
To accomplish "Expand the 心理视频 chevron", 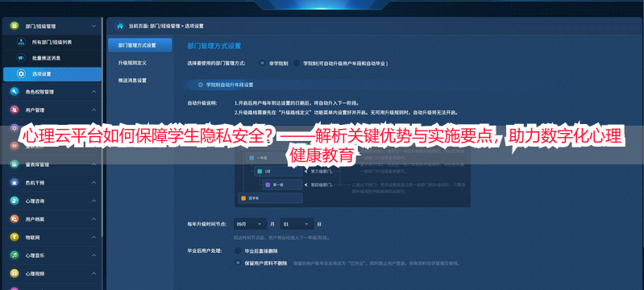I will click(93, 273).
